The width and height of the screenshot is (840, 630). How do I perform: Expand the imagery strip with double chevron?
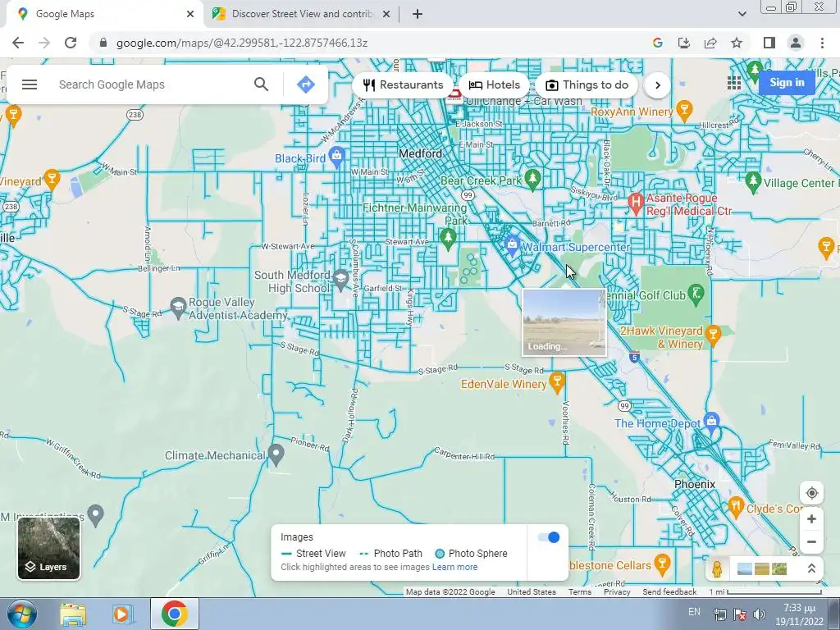pyautogui.click(x=811, y=569)
